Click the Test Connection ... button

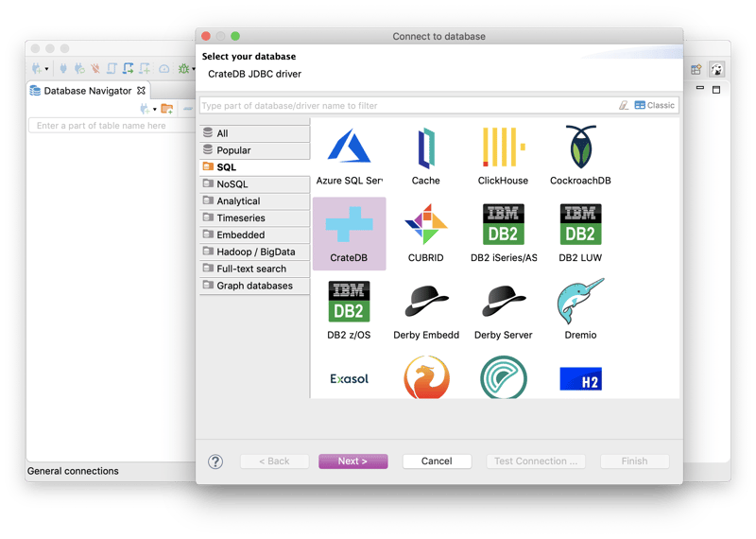[x=536, y=461]
